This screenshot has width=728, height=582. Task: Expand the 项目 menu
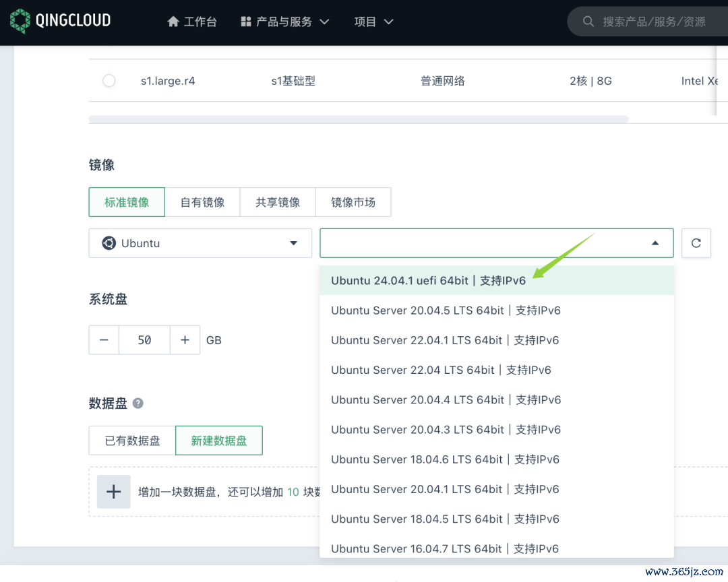[389, 22]
